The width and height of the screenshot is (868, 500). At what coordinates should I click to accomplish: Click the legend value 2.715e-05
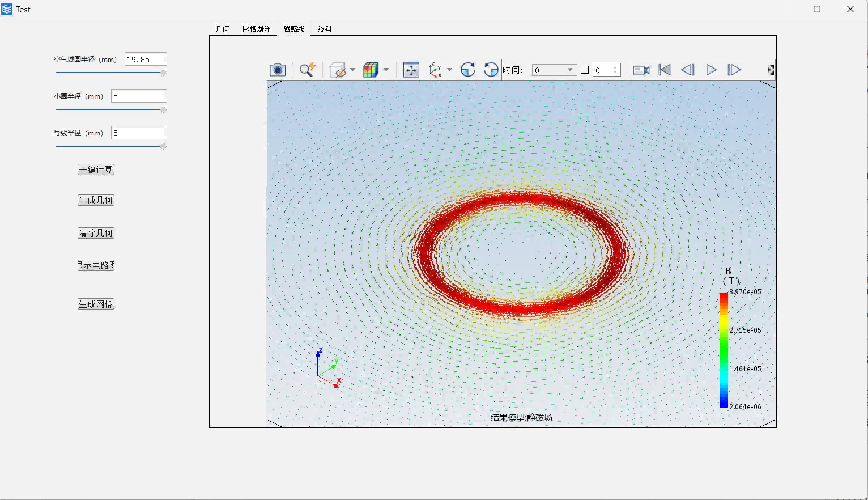pyautogui.click(x=745, y=330)
